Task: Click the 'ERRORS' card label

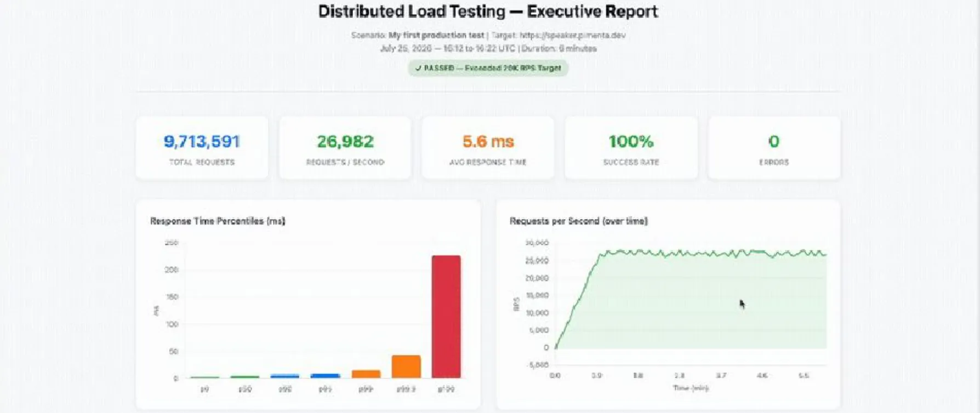Action: [x=774, y=162]
